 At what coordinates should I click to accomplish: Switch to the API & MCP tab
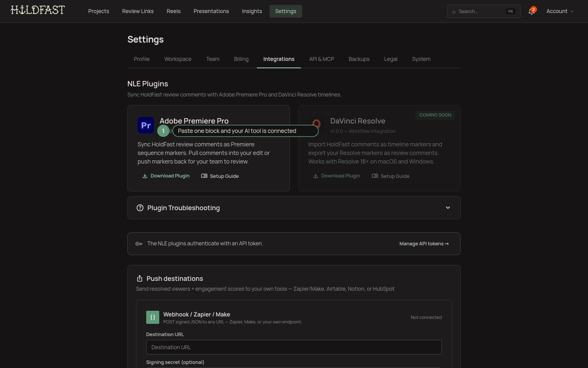[321, 59]
